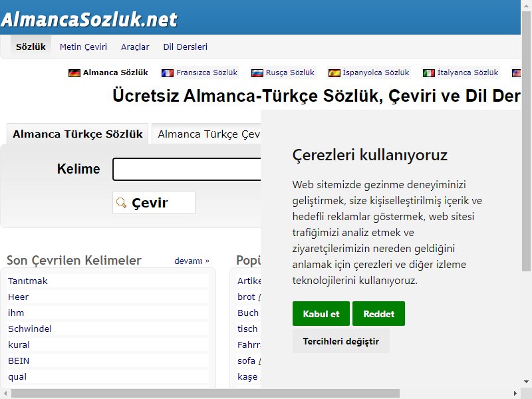This screenshot has height=399, width=532.
Task: Open the İspanyolca Sözlük link
Action: (376, 72)
